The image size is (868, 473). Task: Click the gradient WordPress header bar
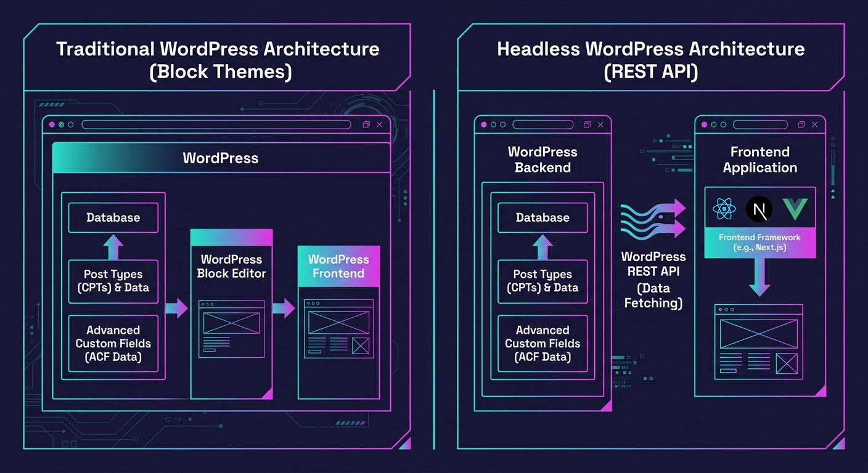pos(221,158)
